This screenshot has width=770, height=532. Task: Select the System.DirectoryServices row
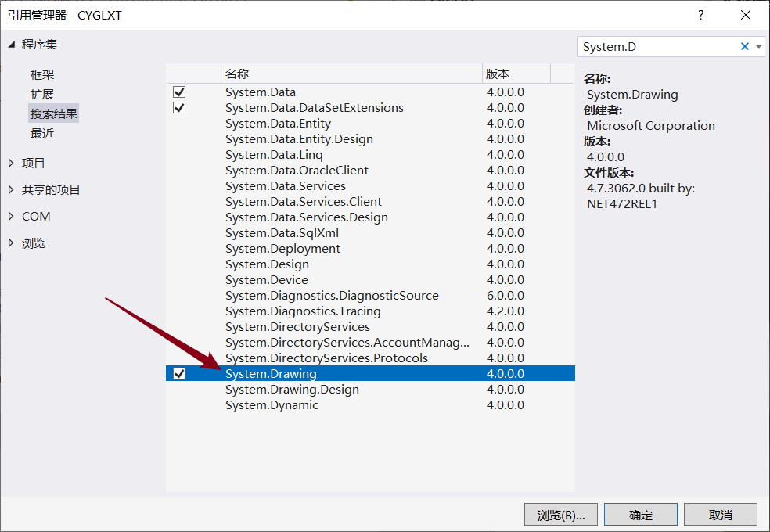click(x=370, y=327)
